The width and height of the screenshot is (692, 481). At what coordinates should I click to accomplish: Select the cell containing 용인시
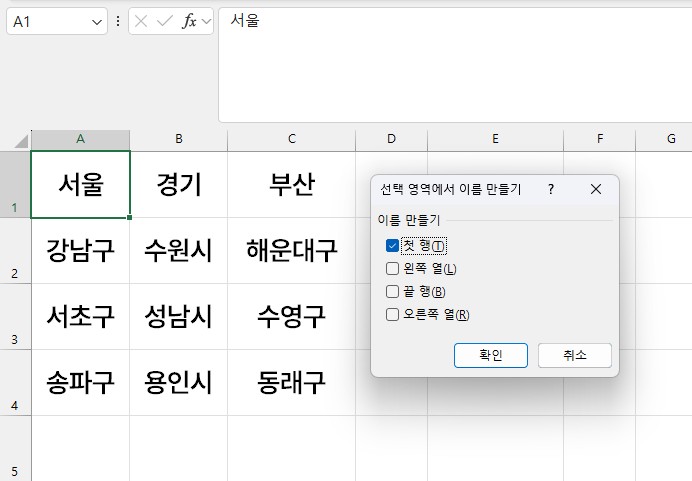(x=179, y=383)
